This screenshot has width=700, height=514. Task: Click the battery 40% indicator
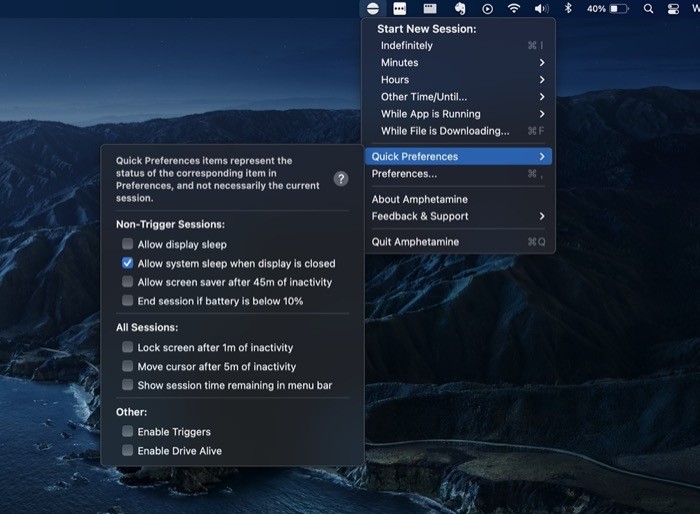[x=608, y=8]
